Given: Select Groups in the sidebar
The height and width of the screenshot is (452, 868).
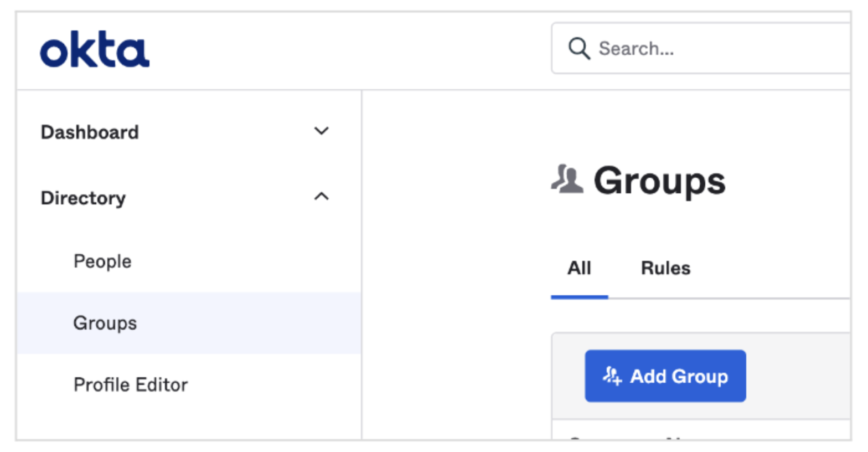Looking at the screenshot, I should (105, 323).
